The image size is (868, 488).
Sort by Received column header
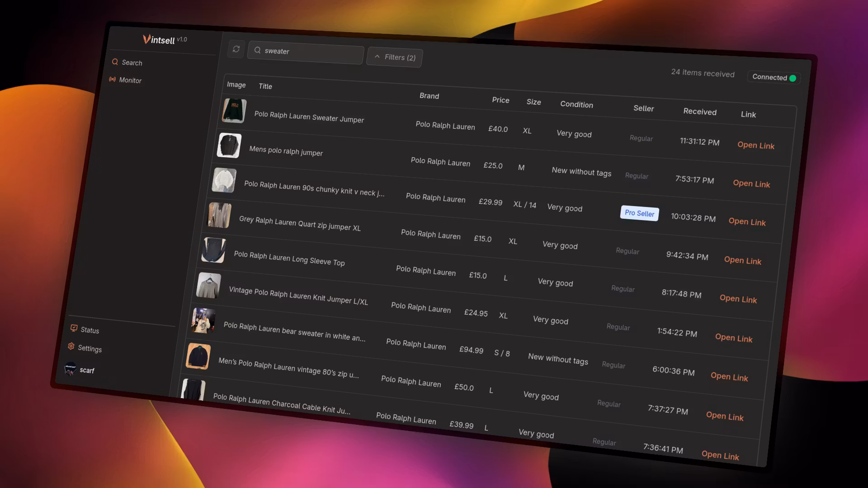click(699, 112)
